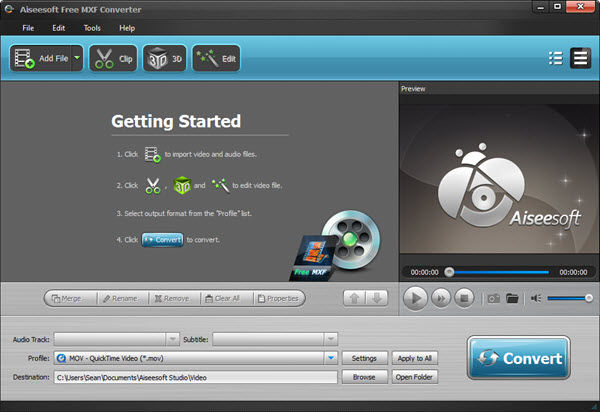Click the large Convert button
This screenshot has width=600, height=412.
519,358
